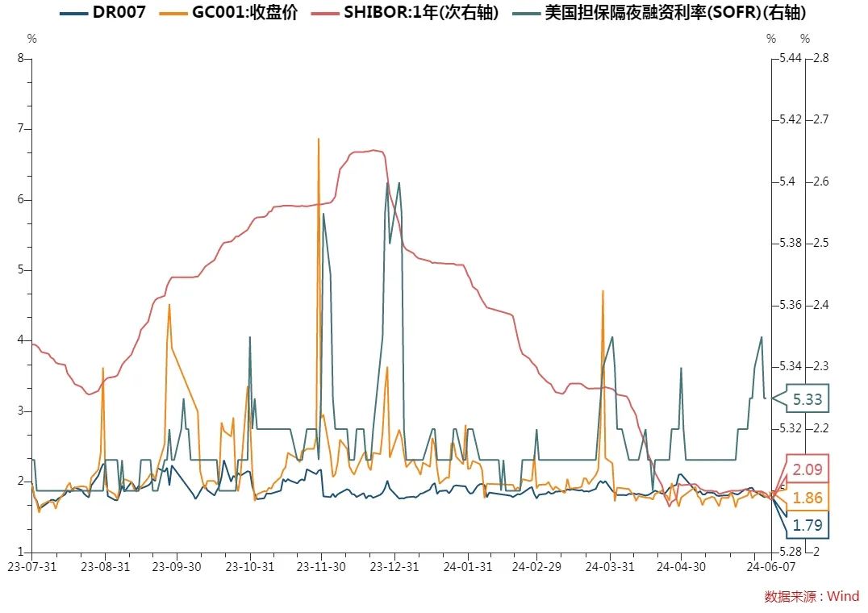Viewport: 868px width, 613px height.
Task: Click the 数据来源：Wind source note
Action: click(x=812, y=596)
